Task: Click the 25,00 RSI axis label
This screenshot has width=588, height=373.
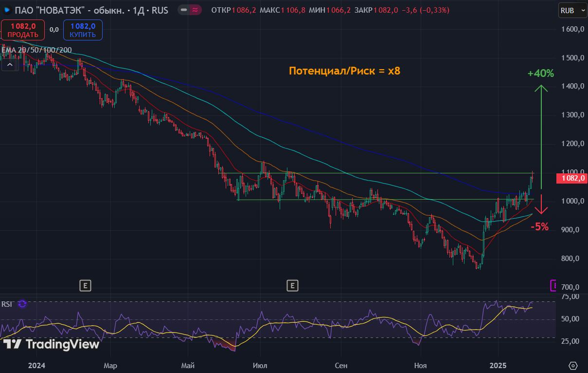Action: [569, 341]
